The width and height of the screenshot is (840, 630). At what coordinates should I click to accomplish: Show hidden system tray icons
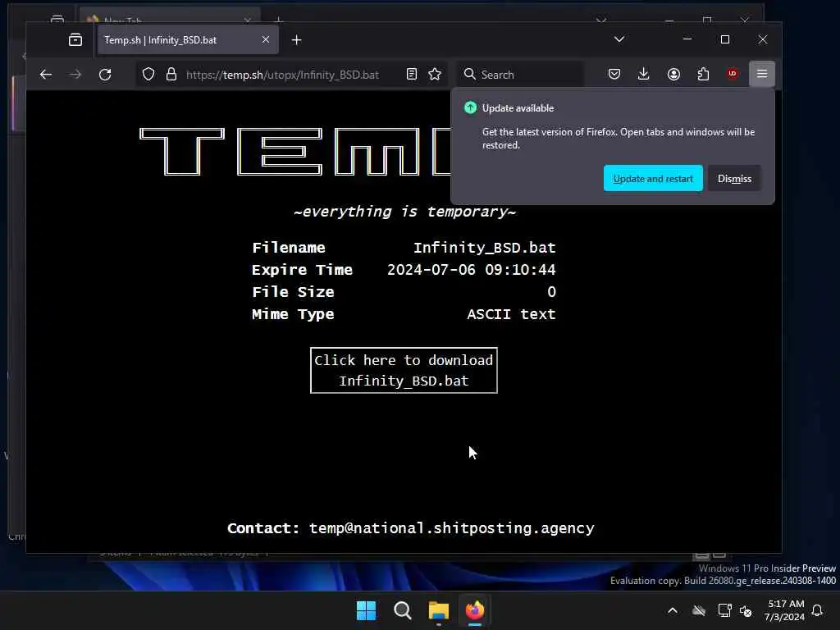click(x=673, y=610)
